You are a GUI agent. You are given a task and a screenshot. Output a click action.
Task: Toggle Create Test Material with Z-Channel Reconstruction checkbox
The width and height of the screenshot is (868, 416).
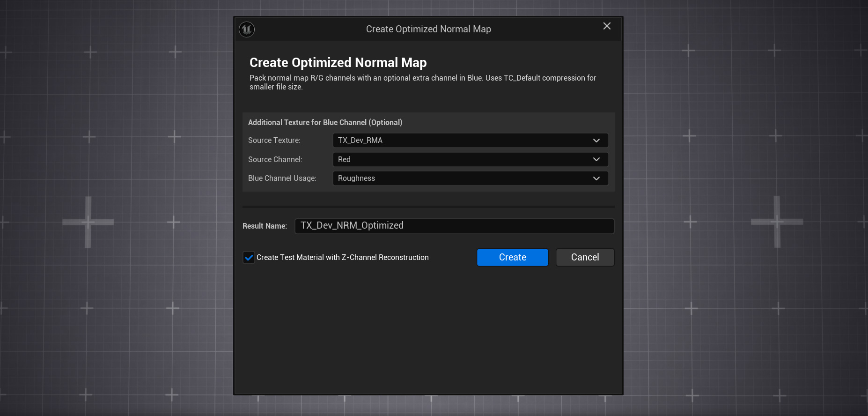[249, 257]
